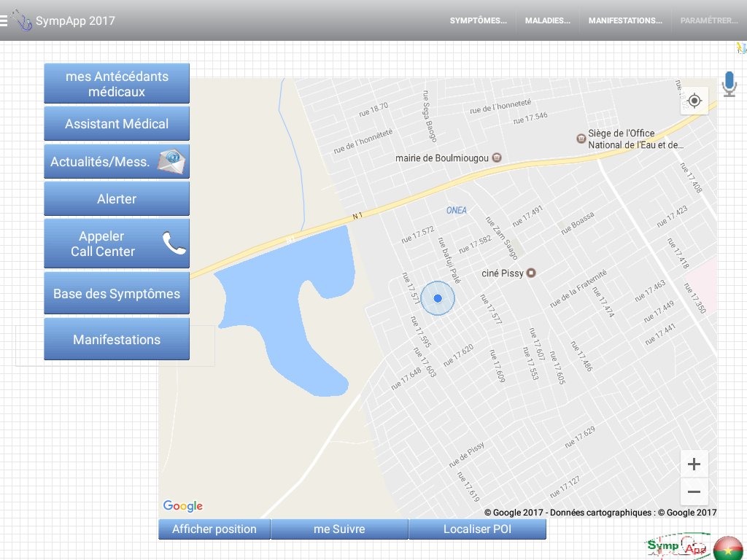
Task: Click the rue de la Fraternité label
Action: 578,288
